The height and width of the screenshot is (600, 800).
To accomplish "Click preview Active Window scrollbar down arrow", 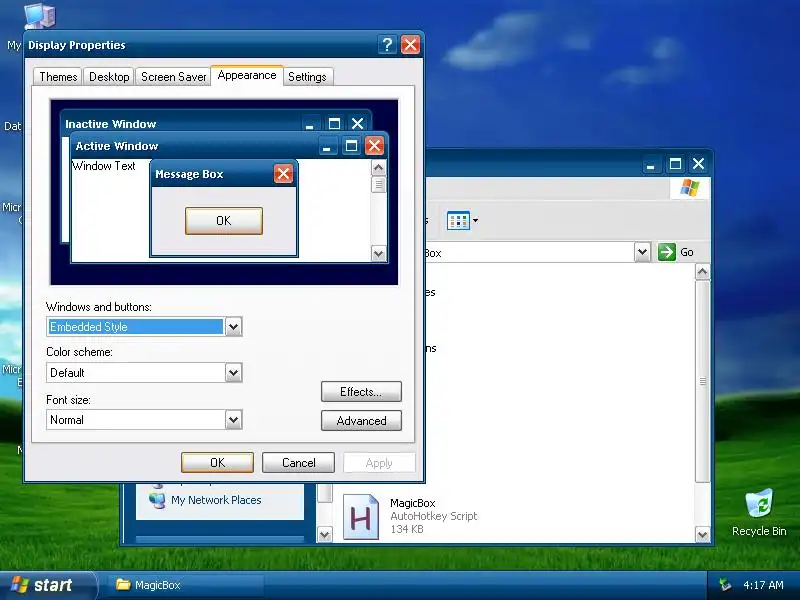I will (378, 254).
